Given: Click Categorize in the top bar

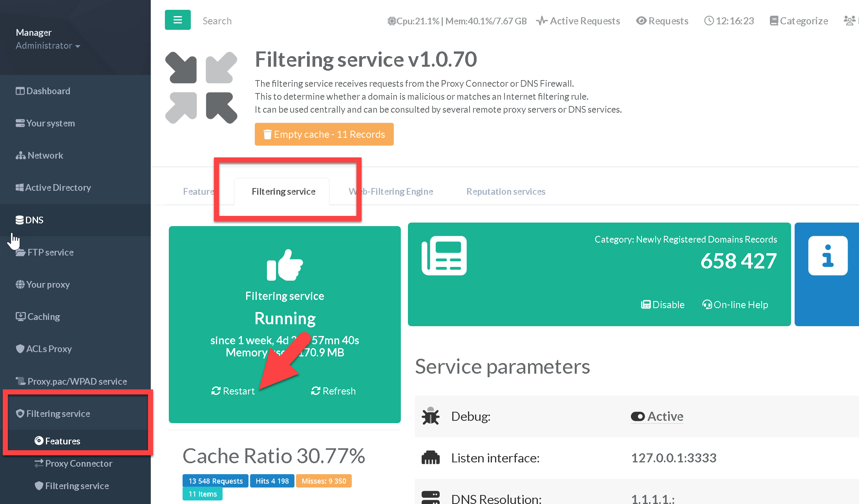Looking at the screenshot, I should [x=799, y=21].
